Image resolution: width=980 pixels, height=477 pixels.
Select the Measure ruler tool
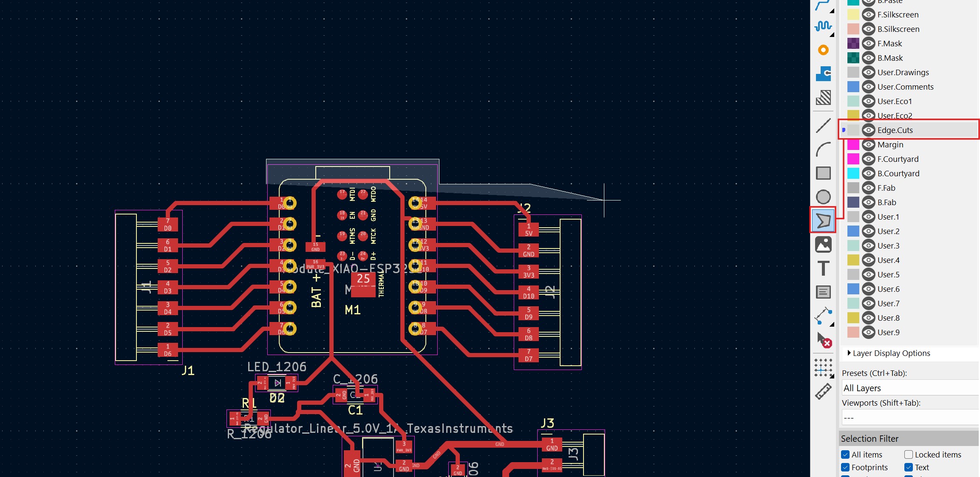pos(823,392)
